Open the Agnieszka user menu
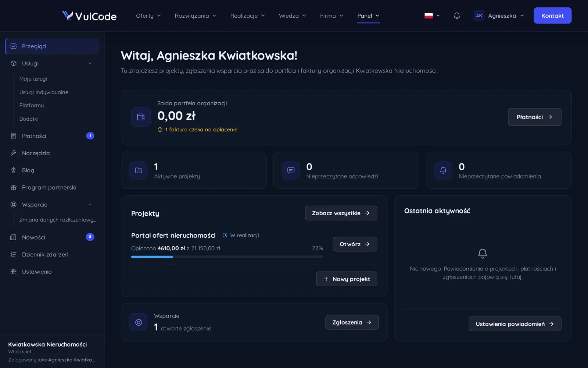Screen dimensions: 588x368 click(x=499, y=15)
